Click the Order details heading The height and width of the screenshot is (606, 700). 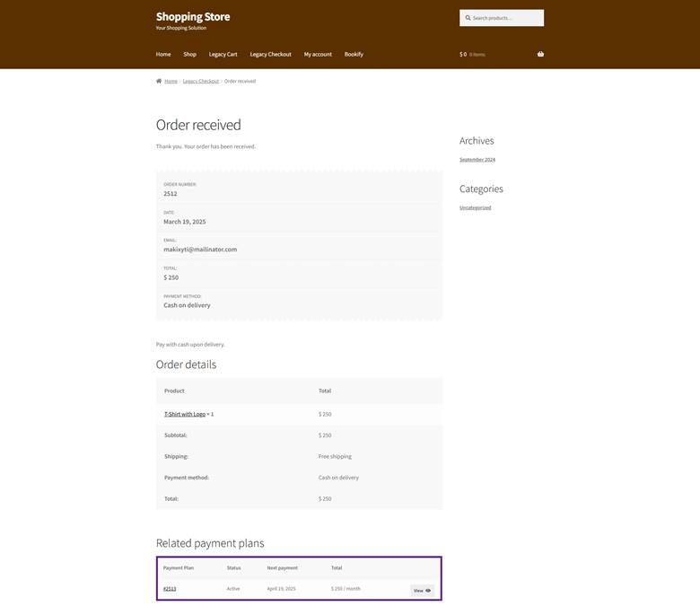coord(186,364)
